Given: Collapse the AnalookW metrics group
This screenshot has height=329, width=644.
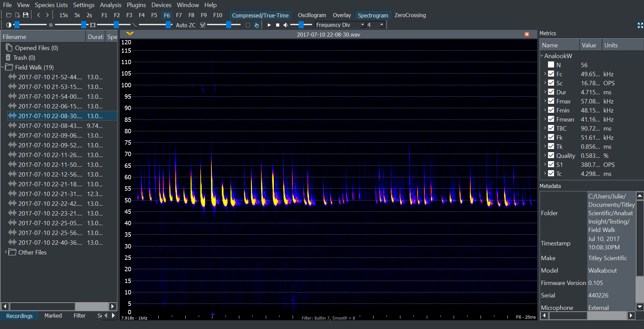Looking at the screenshot, I should (x=542, y=56).
